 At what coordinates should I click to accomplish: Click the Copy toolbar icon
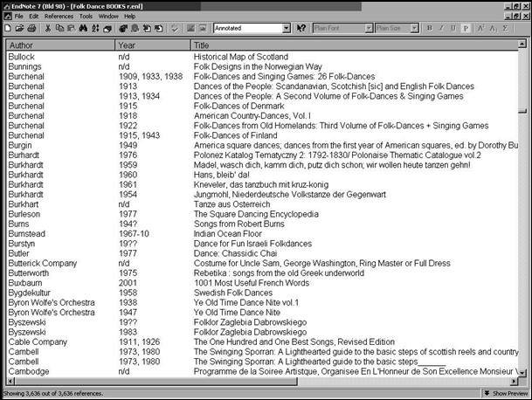(x=59, y=28)
